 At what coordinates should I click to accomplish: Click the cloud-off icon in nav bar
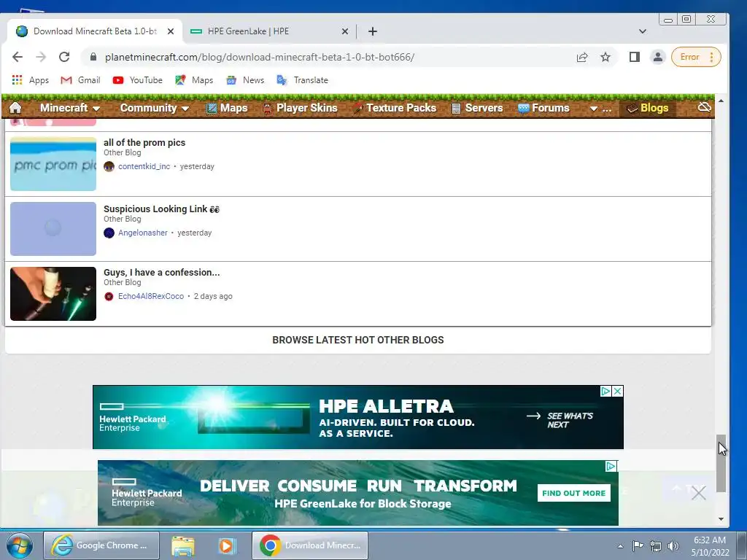[x=704, y=107]
